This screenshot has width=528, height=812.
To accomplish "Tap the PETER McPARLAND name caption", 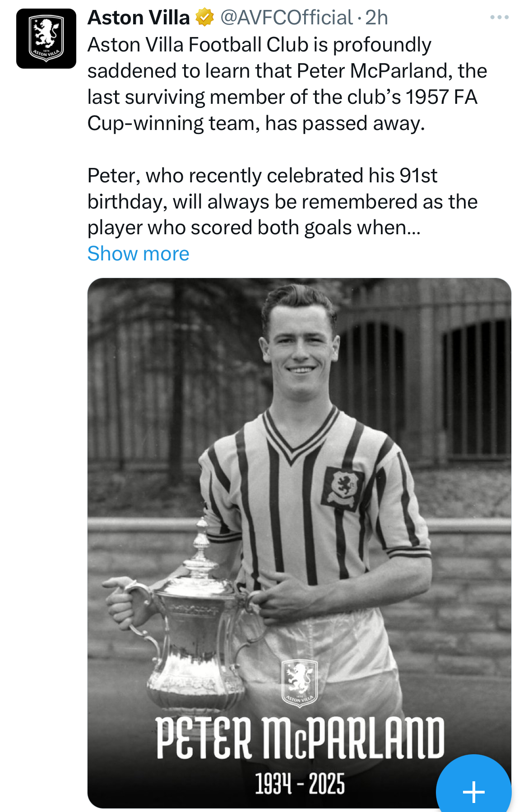I will (300, 738).
